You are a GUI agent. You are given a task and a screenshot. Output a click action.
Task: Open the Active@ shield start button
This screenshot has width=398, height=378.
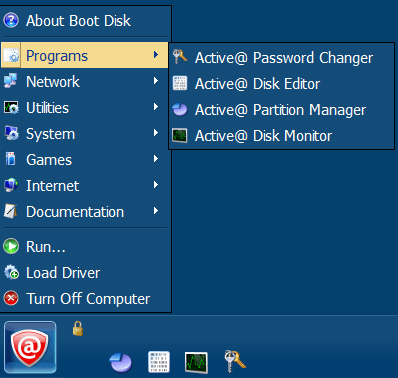[30, 347]
